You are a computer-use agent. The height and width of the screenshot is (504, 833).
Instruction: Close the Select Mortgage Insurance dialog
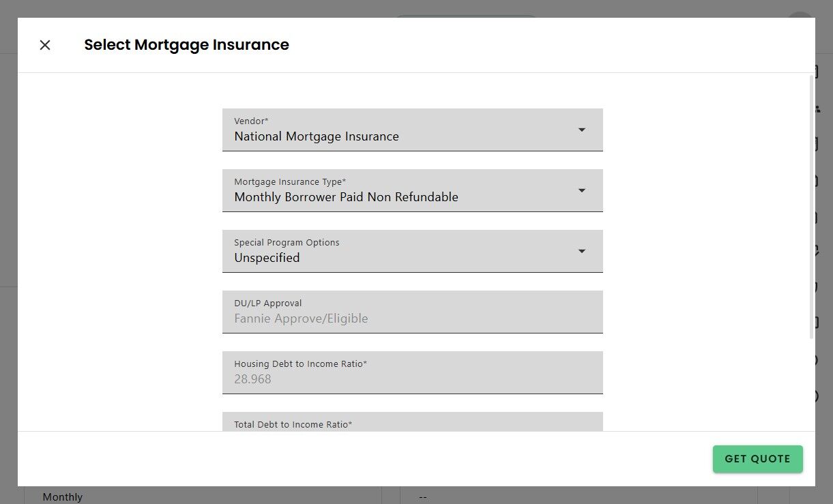click(45, 45)
